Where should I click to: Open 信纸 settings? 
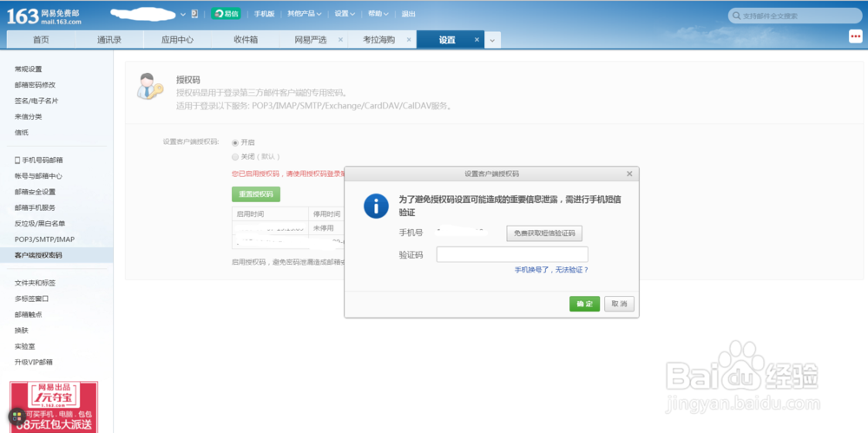coord(22,133)
